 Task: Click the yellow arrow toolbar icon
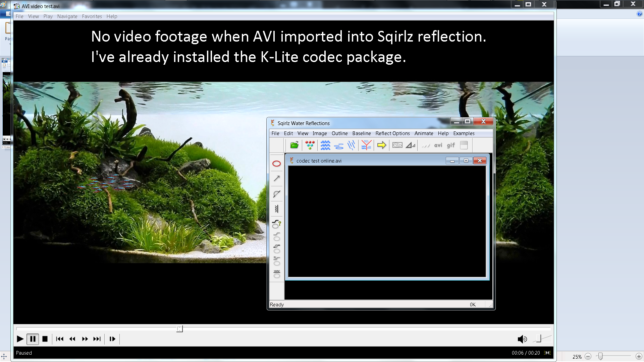pyautogui.click(x=381, y=145)
